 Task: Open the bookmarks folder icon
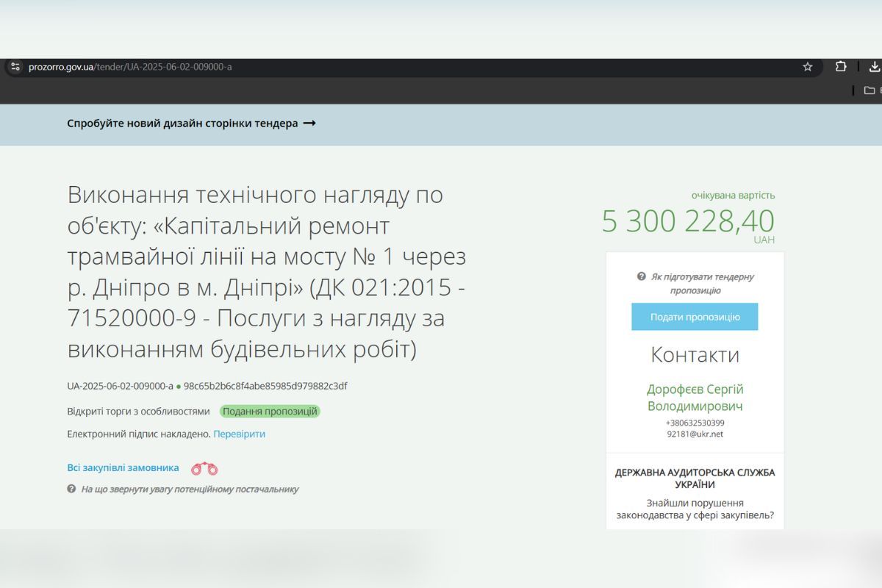click(870, 90)
